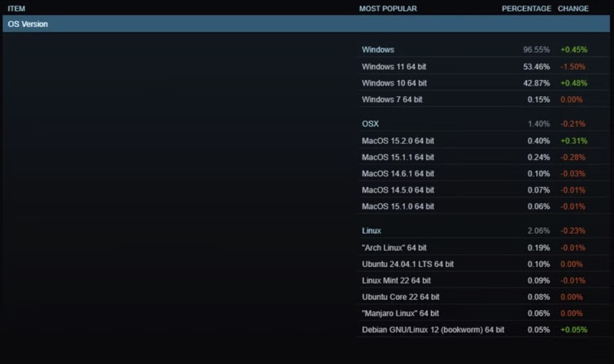This screenshot has width=614, height=364.
Task: Click the Linux total 2.06% value
Action: coord(539,230)
